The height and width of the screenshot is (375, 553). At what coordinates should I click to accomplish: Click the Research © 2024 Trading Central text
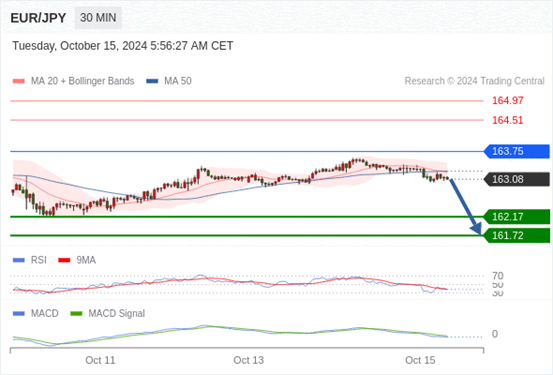474,81
